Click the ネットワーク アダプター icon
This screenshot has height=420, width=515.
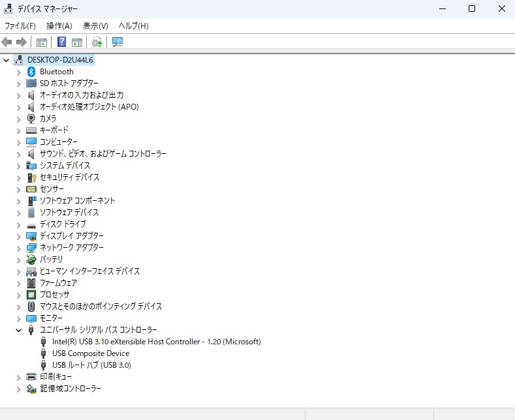pyautogui.click(x=31, y=248)
